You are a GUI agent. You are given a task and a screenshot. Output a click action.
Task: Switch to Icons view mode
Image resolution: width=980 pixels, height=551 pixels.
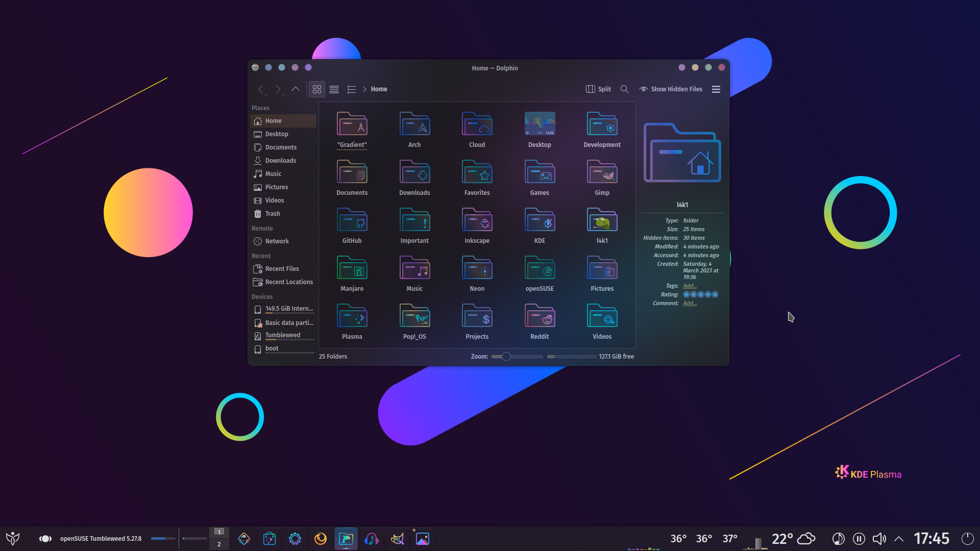pos(317,89)
